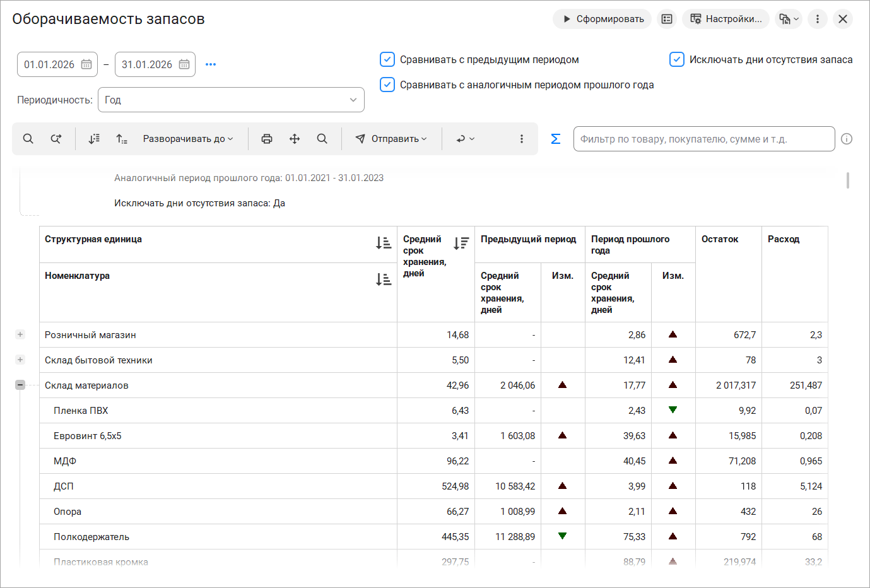
Task: Click the print icon in the report toolbar
Action: point(267,139)
